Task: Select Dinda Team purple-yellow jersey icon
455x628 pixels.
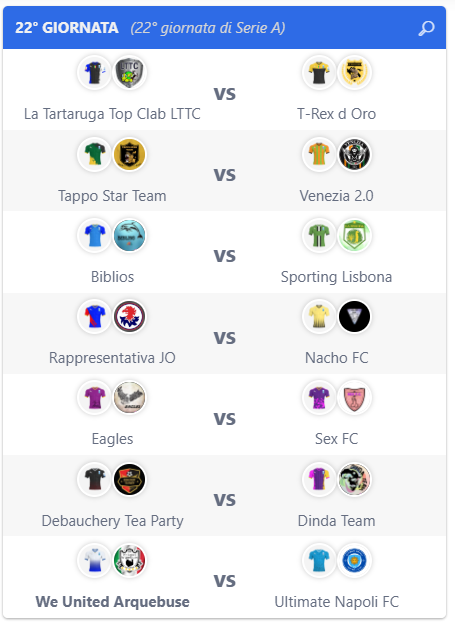Action: [x=319, y=479]
